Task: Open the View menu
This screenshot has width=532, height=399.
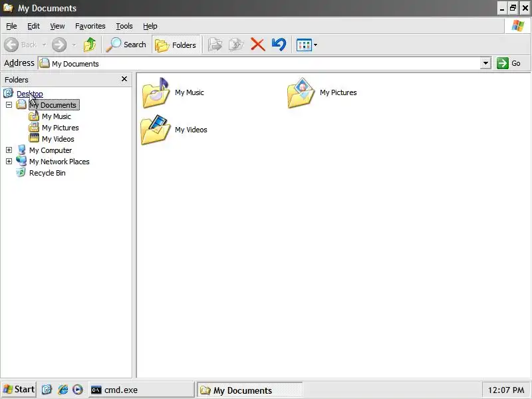Action: [57, 26]
